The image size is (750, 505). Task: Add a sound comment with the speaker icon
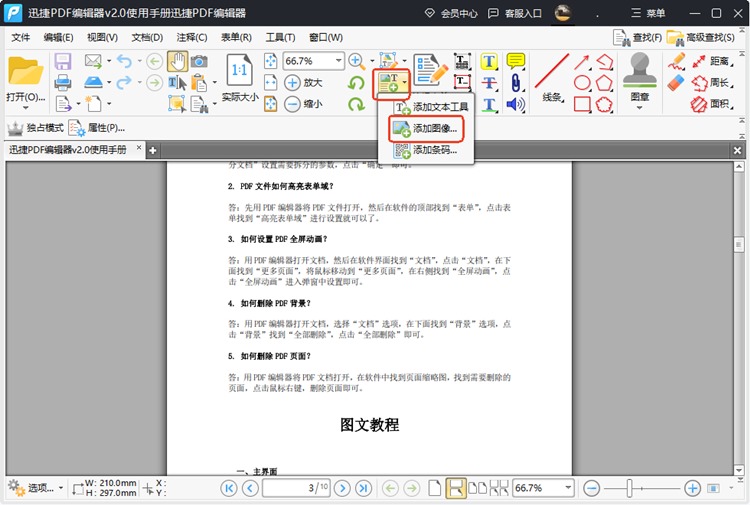[516, 104]
